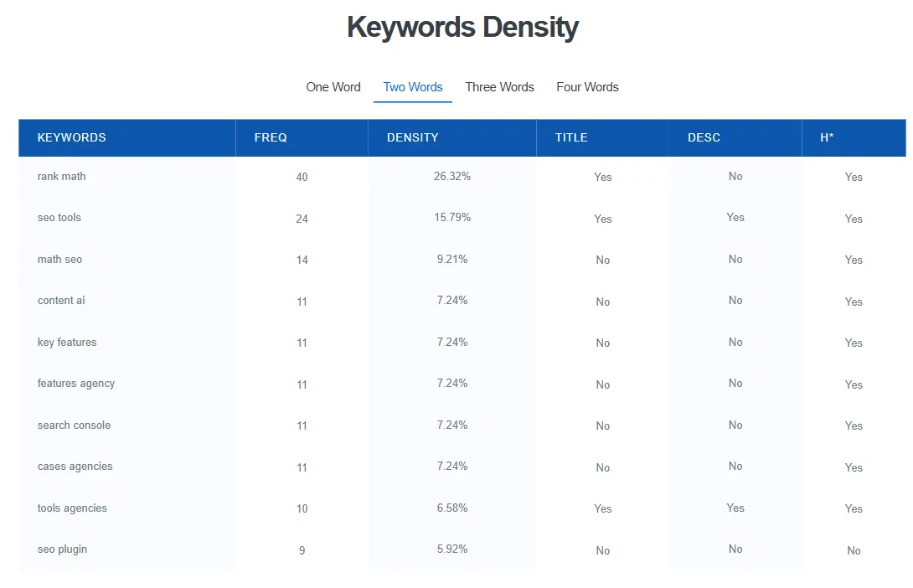Sort by the KEYWORDS column header

[x=71, y=137]
